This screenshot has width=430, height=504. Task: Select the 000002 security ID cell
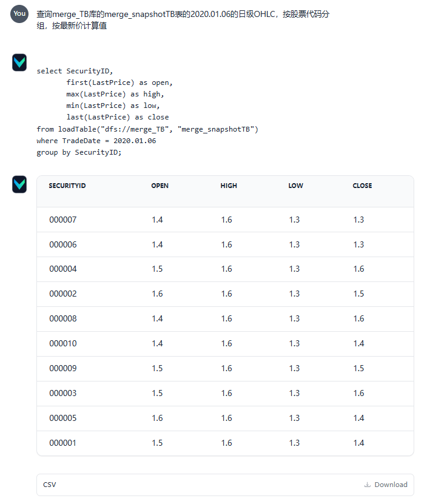[x=63, y=294]
